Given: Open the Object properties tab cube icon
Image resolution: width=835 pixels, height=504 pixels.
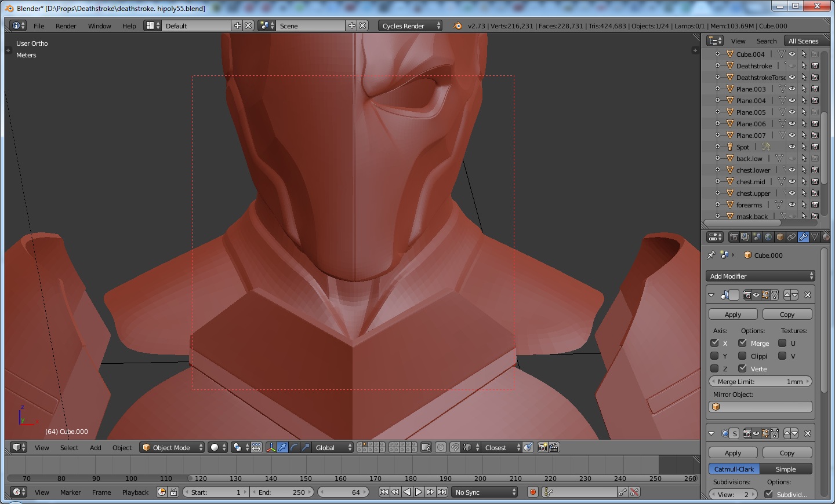Looking at the screenshot, I should pyautogui.click(x=780, y=237).
